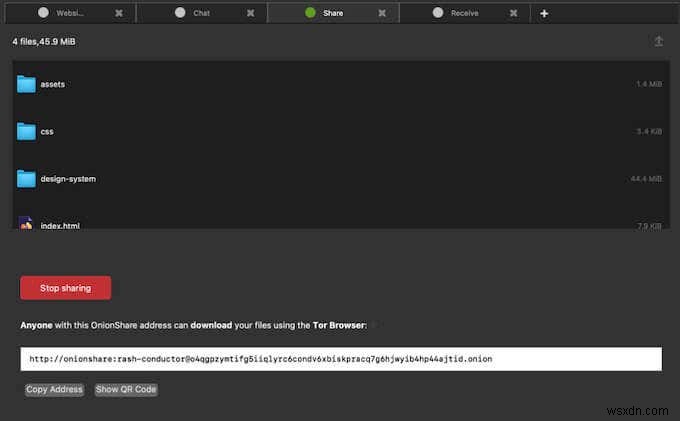Open the Receive tab
This screenshot has height=421, width=680.
coord(464,13)
